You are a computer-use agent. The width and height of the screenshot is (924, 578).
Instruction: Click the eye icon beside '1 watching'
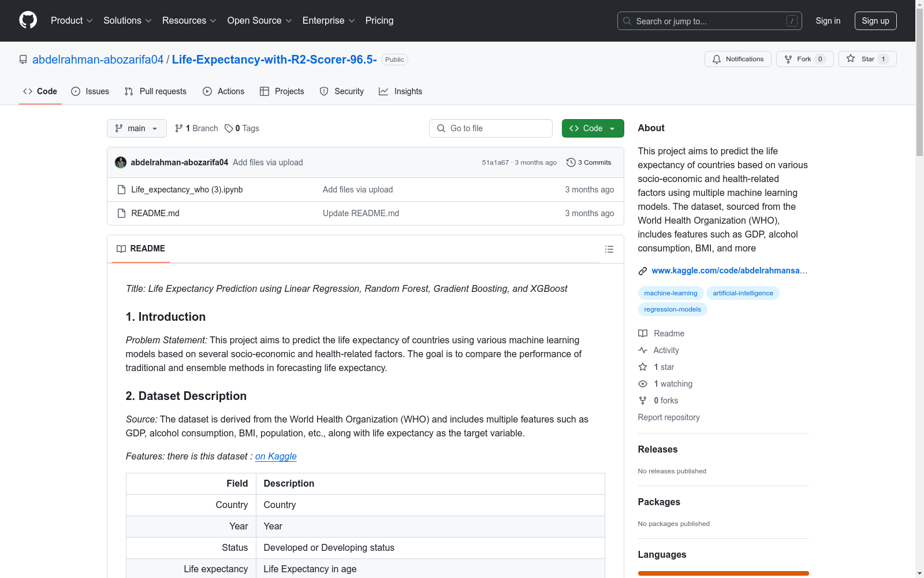coord(643,384)
